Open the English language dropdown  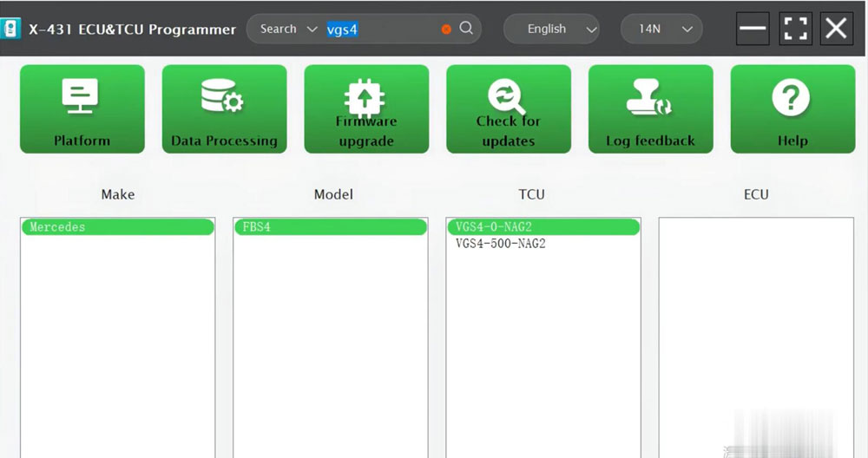(x=551, y=29)
